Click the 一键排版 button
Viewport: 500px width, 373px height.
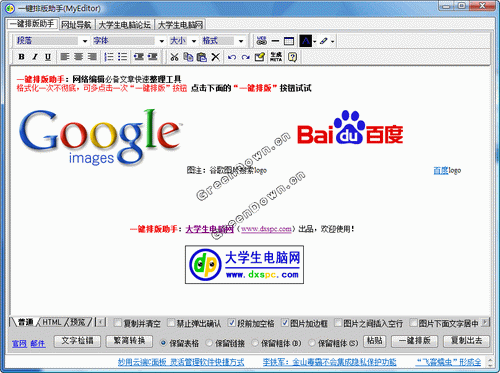pos(414,341)
